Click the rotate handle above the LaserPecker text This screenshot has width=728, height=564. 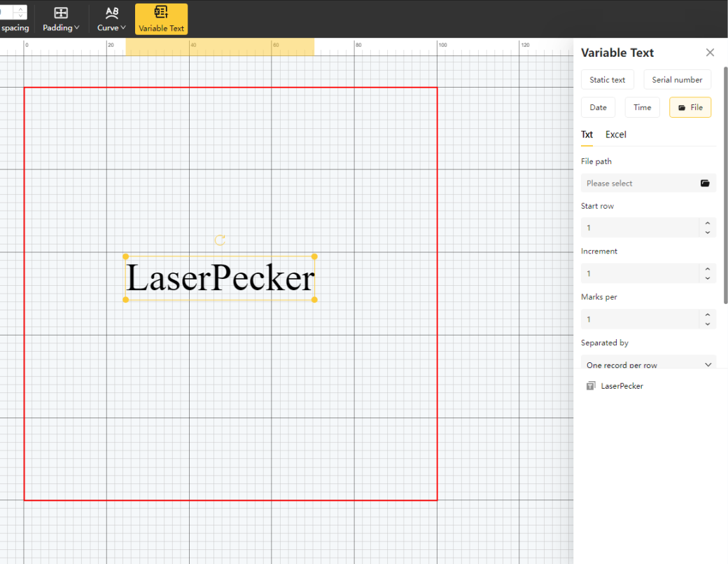(x=220, y=240)
